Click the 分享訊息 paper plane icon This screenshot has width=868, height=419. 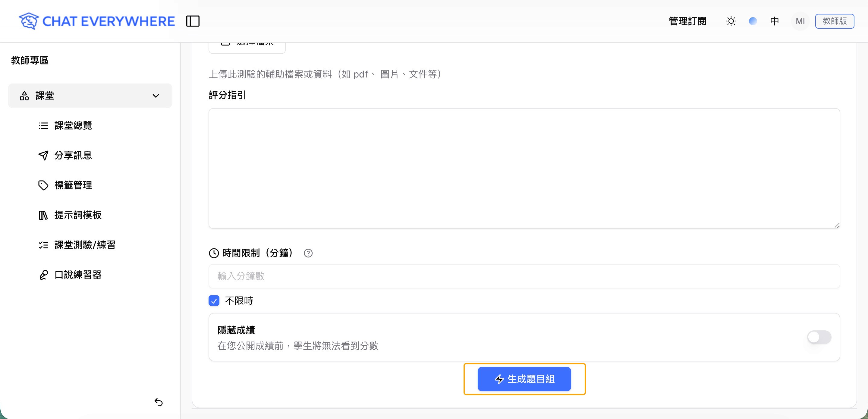tap(44, 156)
